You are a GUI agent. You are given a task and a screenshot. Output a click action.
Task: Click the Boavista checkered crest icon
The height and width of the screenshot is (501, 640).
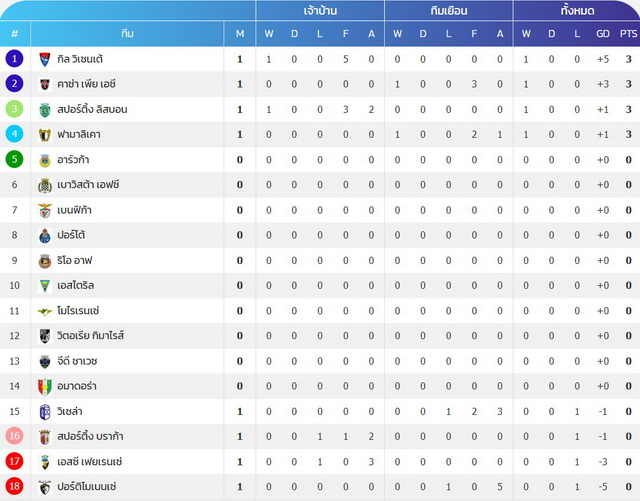pos(44,185)
